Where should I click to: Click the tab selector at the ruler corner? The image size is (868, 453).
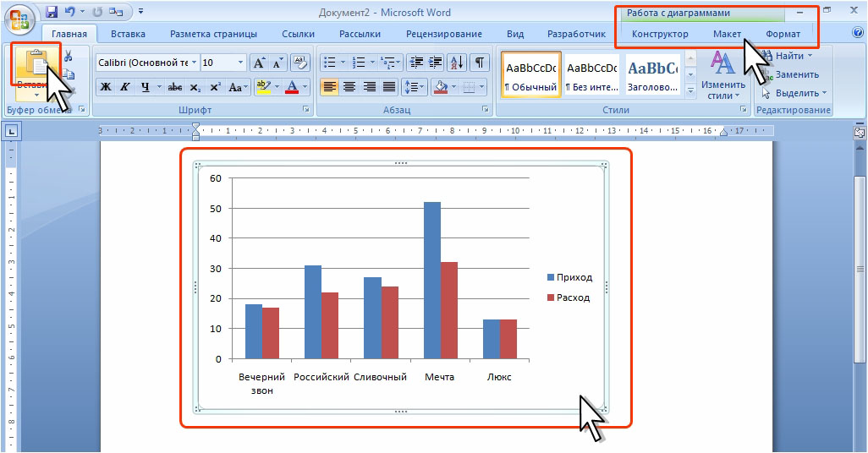click(12, 131)
